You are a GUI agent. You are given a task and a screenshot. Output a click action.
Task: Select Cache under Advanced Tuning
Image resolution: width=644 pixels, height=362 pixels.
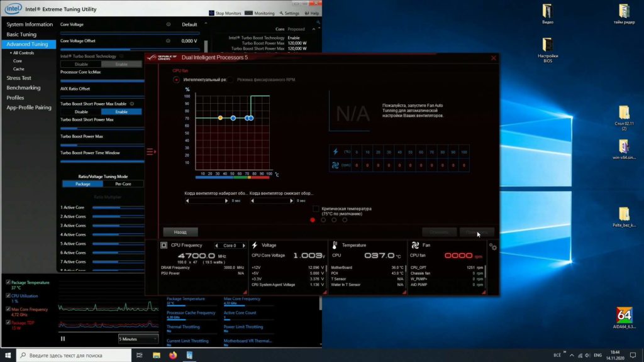click(18, 69)
